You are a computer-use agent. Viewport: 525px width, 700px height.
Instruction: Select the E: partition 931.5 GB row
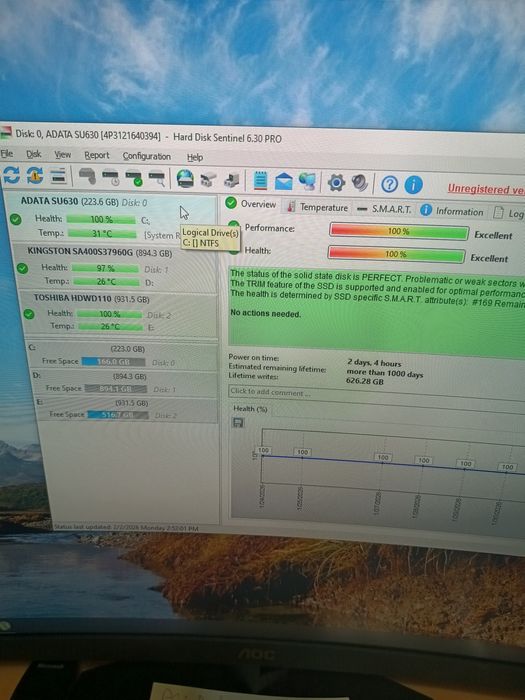(x=126, y=409)
